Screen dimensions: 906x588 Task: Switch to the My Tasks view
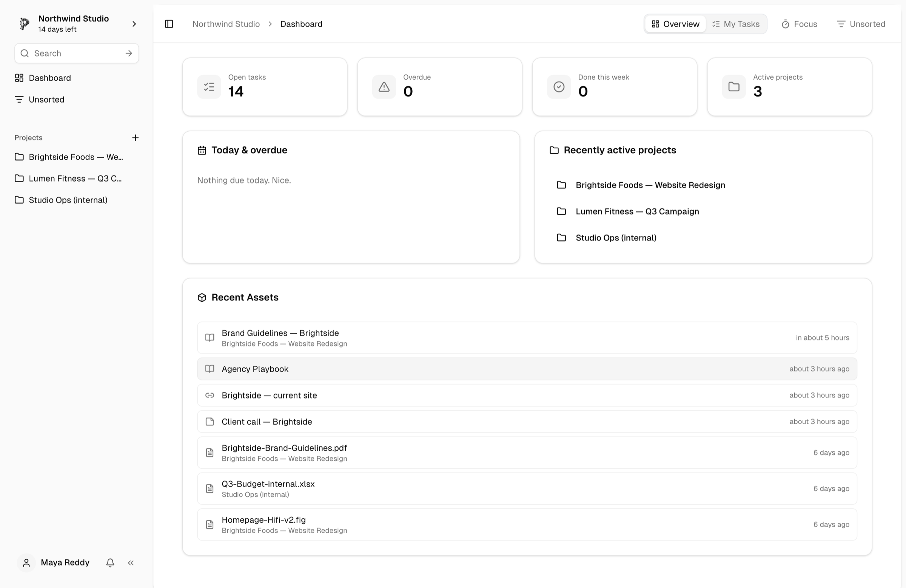click(735, 24)
